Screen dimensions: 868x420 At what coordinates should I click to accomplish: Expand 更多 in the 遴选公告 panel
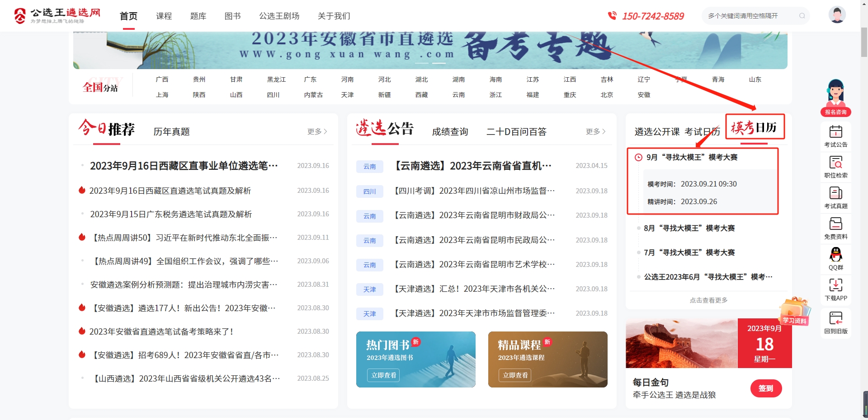pyautogui.click(x=595, y=131)
